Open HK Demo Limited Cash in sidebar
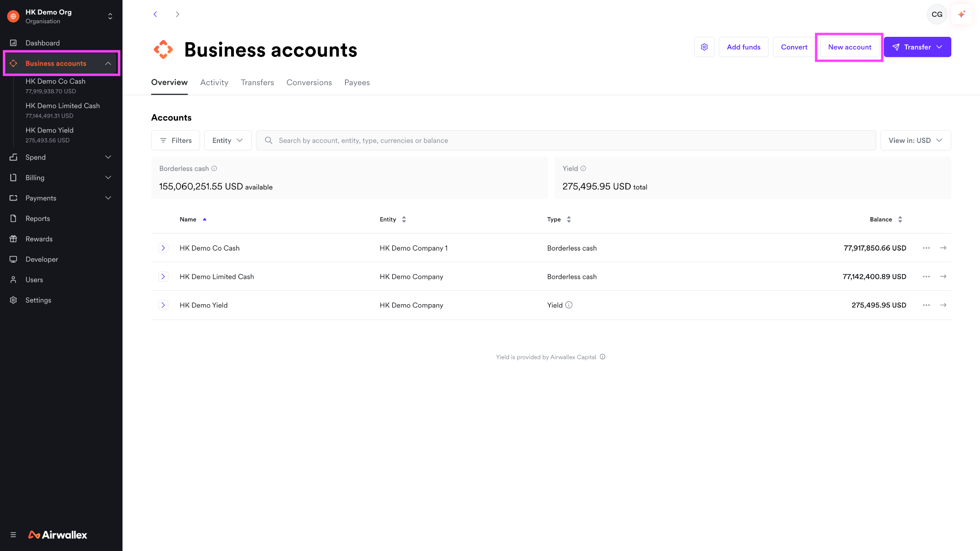This screenshot has height=551, width=980. click(63, 110)
